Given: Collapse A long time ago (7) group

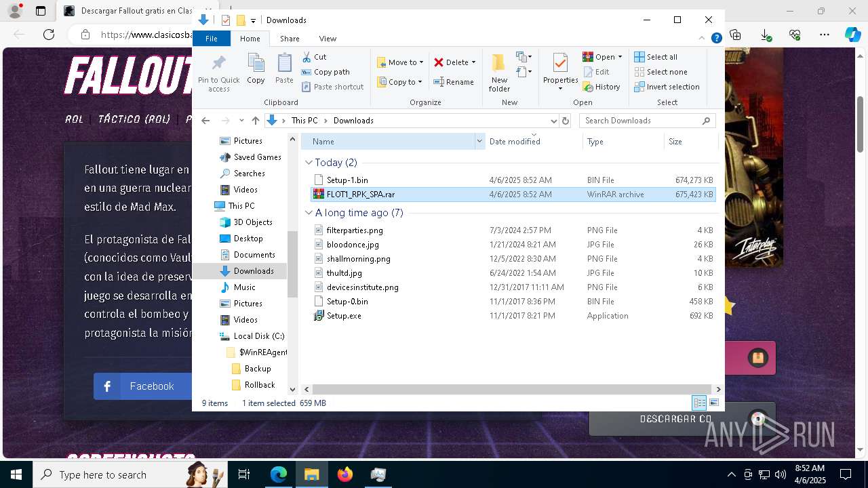Looking at the screenshot, I should pyautogui.click(x=309, y=213).
